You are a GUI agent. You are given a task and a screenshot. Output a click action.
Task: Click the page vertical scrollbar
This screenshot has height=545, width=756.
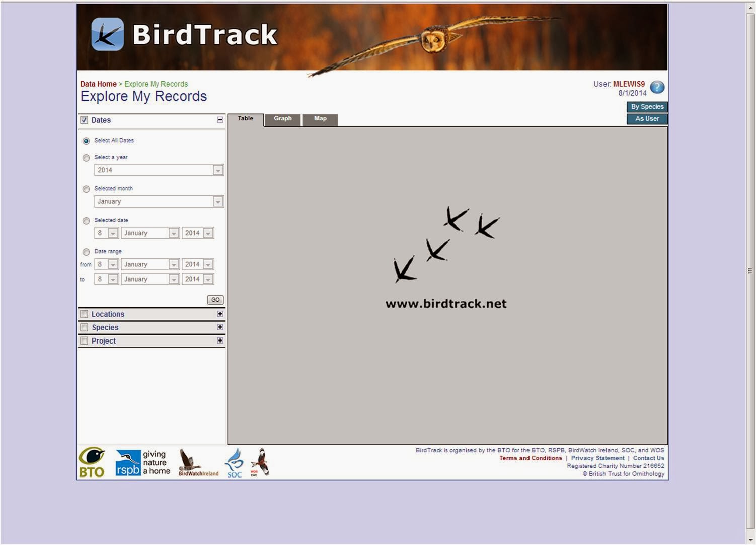(750, 271)
